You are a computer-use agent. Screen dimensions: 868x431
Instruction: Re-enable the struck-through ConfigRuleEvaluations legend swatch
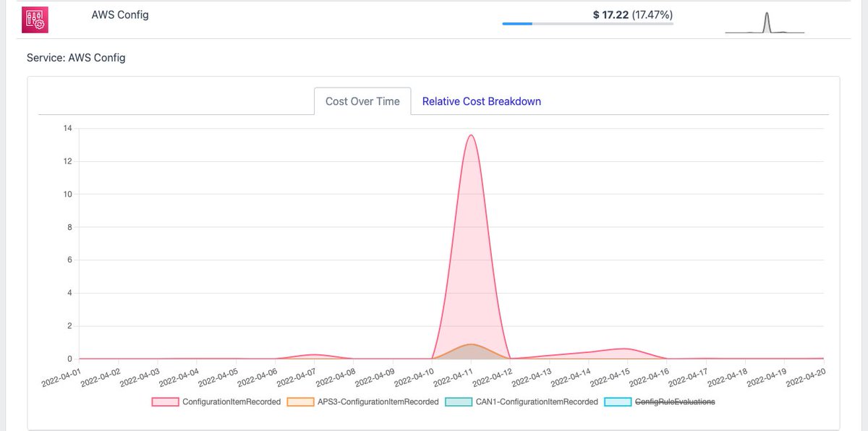click(x=616, y=401)
